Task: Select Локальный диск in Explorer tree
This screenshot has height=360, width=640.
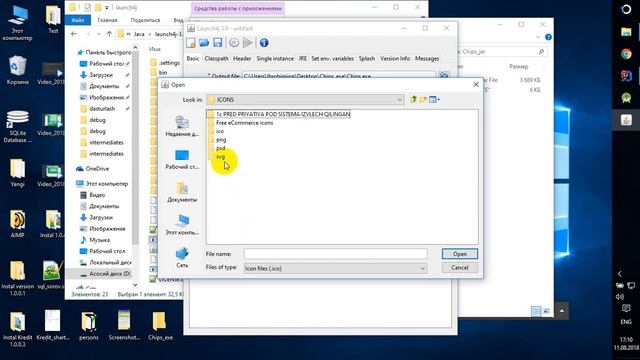Action: click(105, 262)
